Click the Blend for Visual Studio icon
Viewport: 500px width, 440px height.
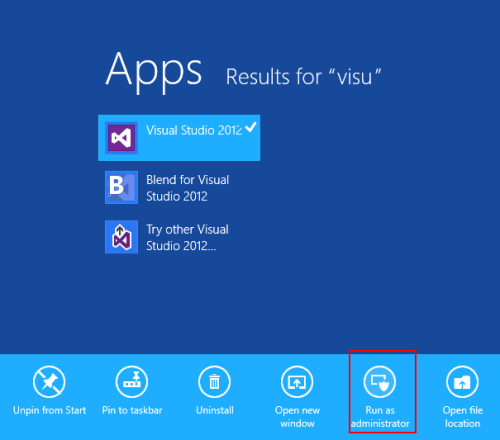[x=121, y=187]
